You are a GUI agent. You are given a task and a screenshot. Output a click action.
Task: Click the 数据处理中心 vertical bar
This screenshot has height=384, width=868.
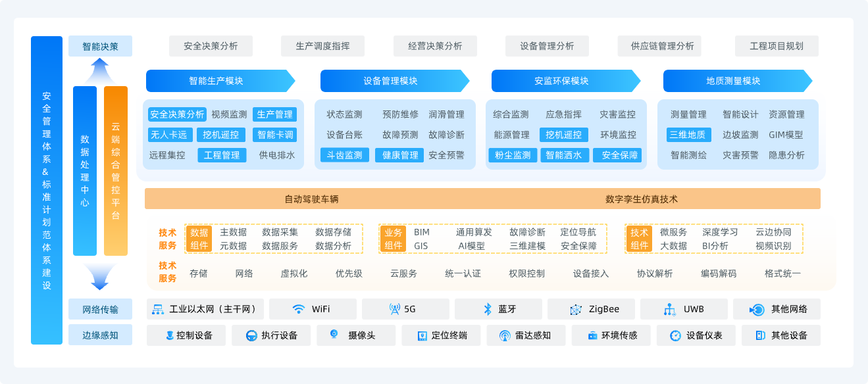coord(85,171)
